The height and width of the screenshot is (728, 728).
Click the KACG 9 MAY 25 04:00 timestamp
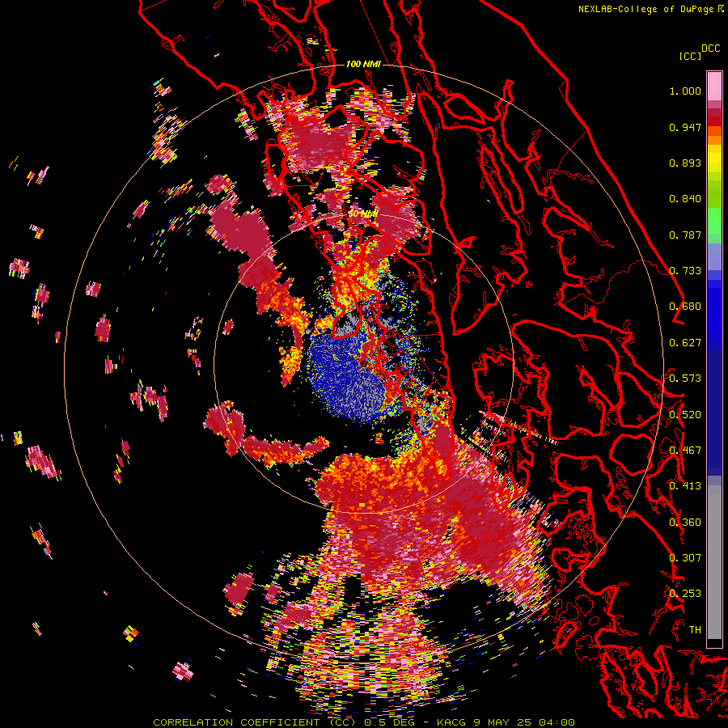click(506, 722)
